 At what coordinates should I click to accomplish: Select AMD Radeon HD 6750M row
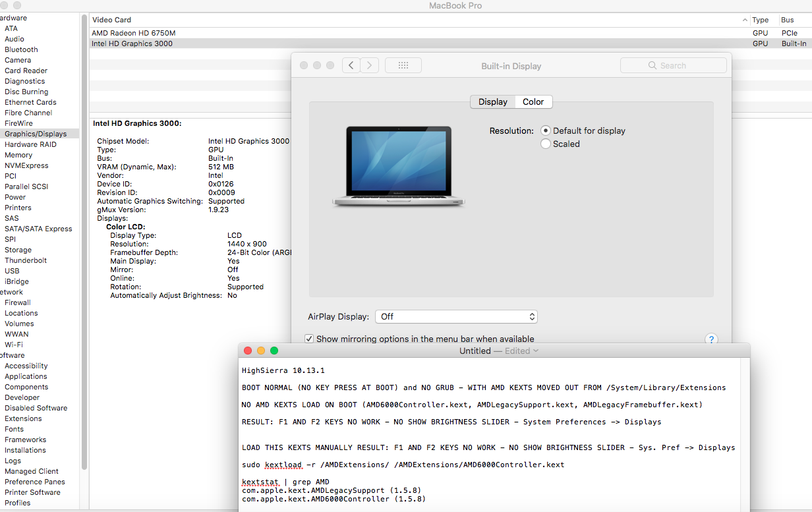450,33
